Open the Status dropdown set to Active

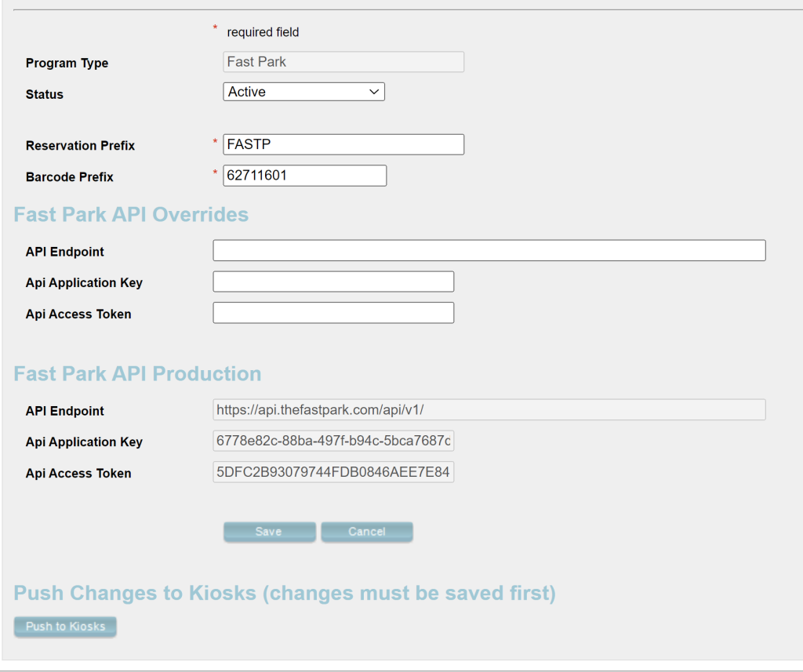point(303,92)
